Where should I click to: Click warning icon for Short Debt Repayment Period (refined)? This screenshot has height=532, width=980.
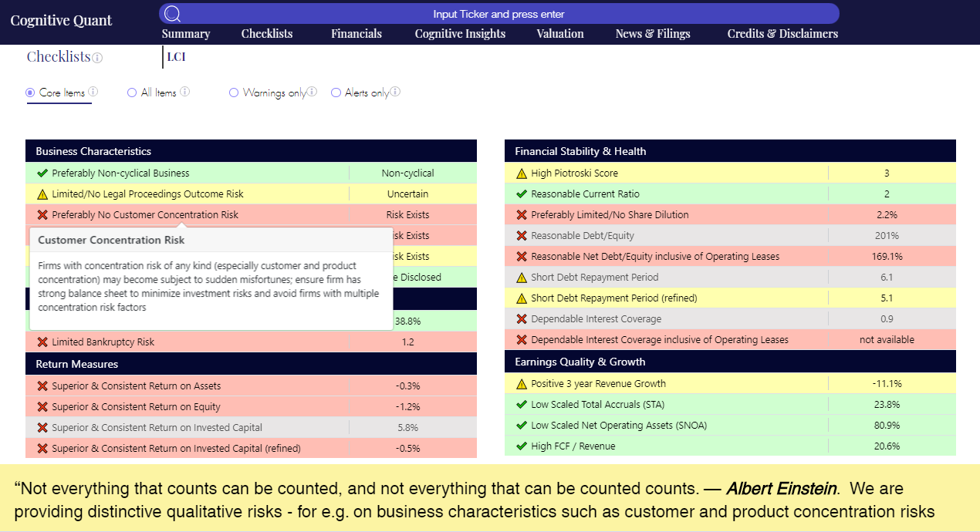(522, 298)
